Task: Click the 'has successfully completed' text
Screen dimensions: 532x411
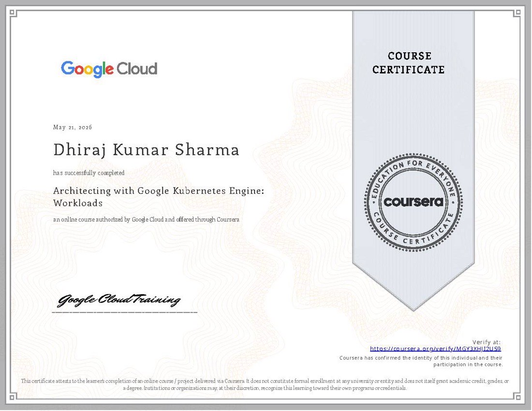Action: 89,173
